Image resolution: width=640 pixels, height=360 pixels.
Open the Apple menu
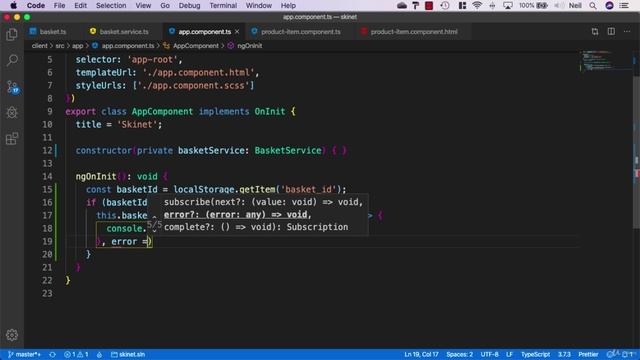click(x=13, y=6)
